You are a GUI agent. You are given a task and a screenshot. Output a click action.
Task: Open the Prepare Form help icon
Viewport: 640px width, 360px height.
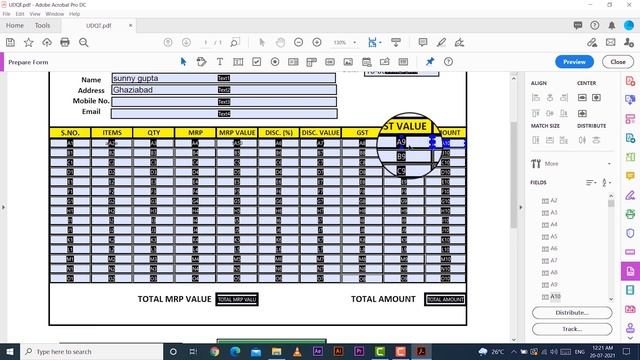448,62
